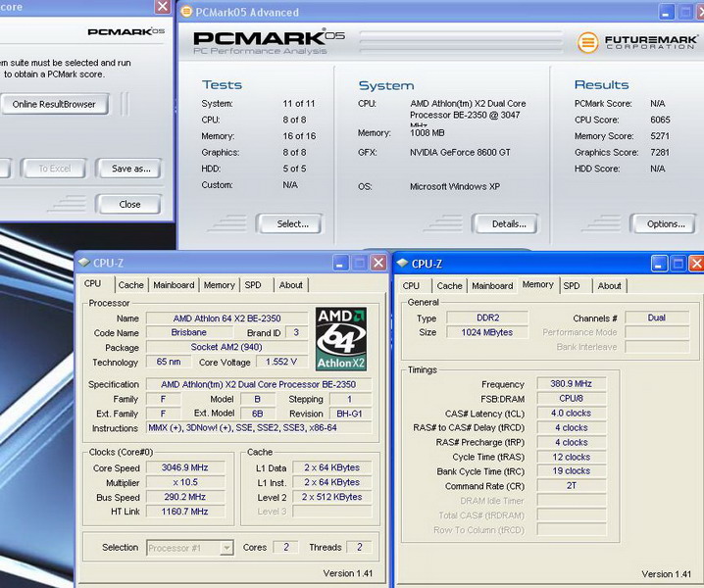Switch to Memory tab in left CPU-Z
704x588 pixels.
click(219, 285)
